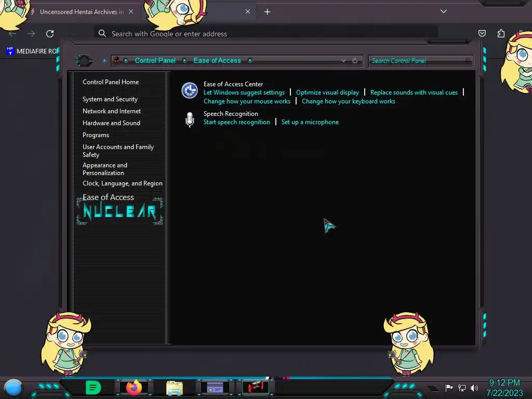This screenshot has width=532, height=399.
Task: Open Speech Recognition heading
Action: pyautogui.click(x=231, y=114)
